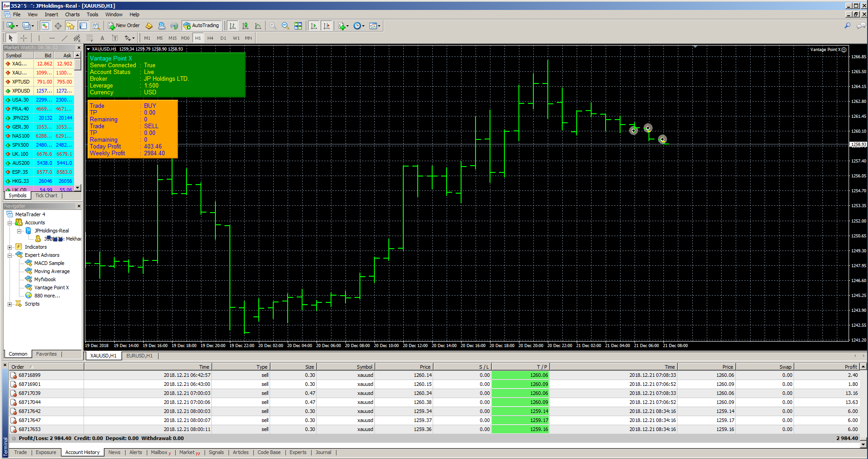The image size is (868, 459).
Task: Select the draw trendline tool
Action: pos(65,38)
